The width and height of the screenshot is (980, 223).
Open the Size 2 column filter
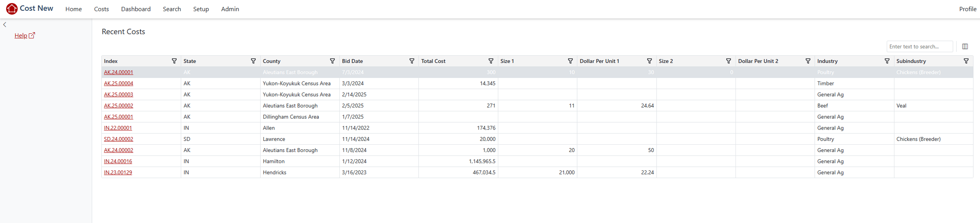pos(728,61)
